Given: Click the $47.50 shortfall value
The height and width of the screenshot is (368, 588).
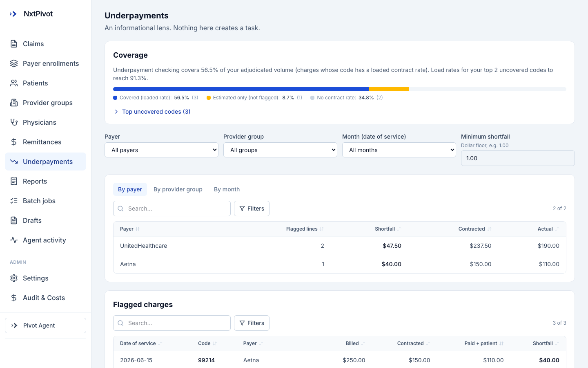Looking at the screenshot, I should coord(392,246).
